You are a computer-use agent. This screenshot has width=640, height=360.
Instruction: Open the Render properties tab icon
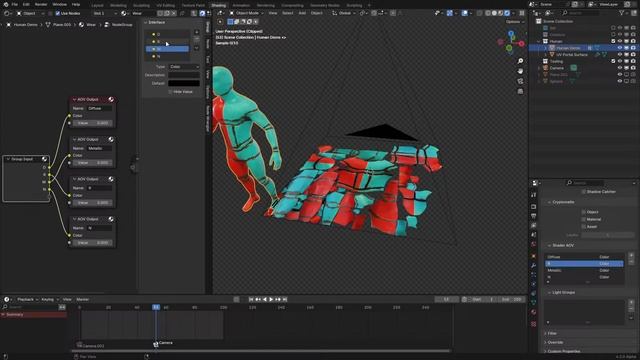533,207
